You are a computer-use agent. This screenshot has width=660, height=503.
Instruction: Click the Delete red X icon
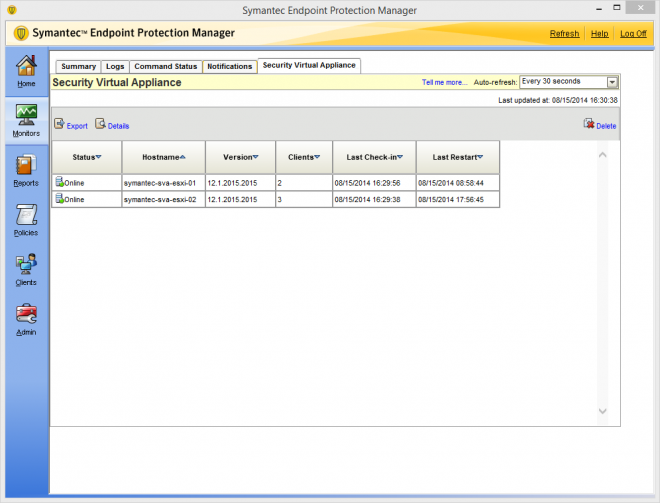(589, 124)
